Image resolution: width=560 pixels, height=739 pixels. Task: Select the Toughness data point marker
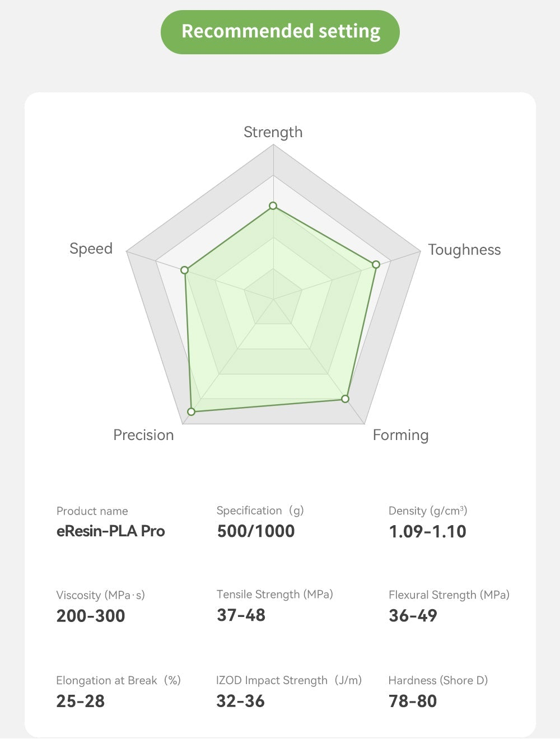coord(376,264)
